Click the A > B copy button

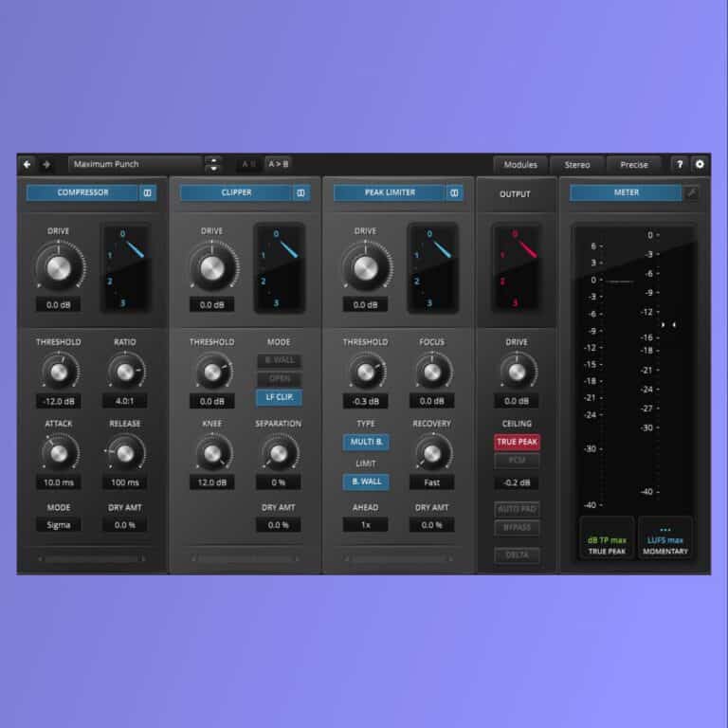[x=279, y=164]
